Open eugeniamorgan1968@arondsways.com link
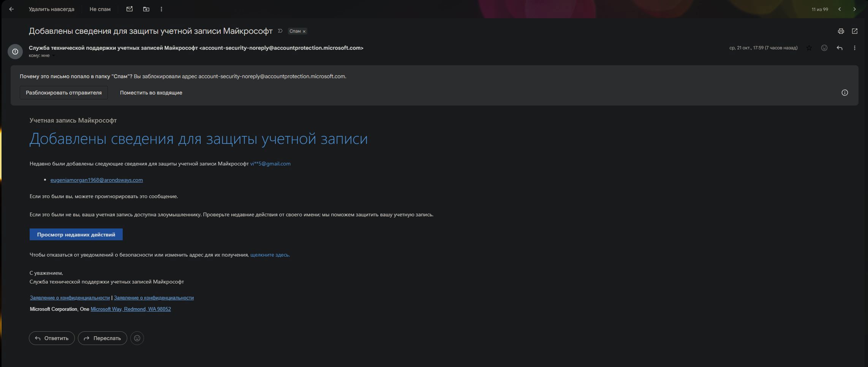The height and width of the screenshot is (367, 868). point(96,180)
